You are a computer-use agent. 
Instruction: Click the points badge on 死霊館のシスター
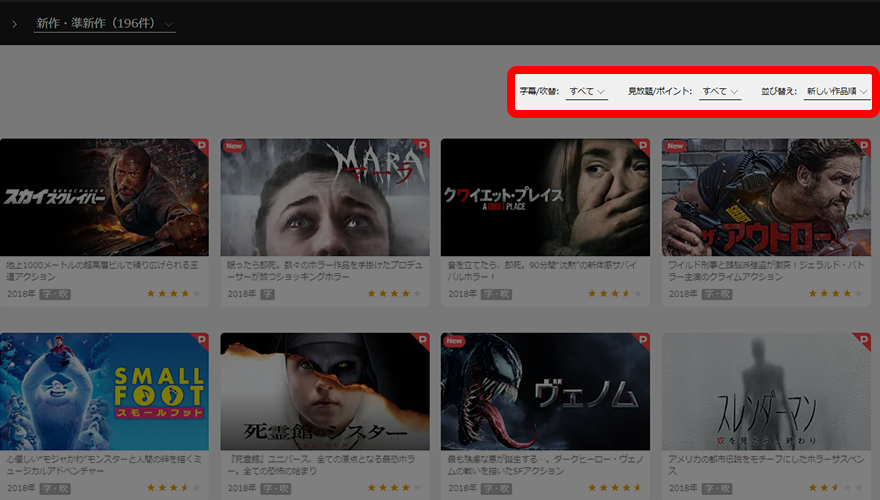pyautogui.click(x=421, y=341)
